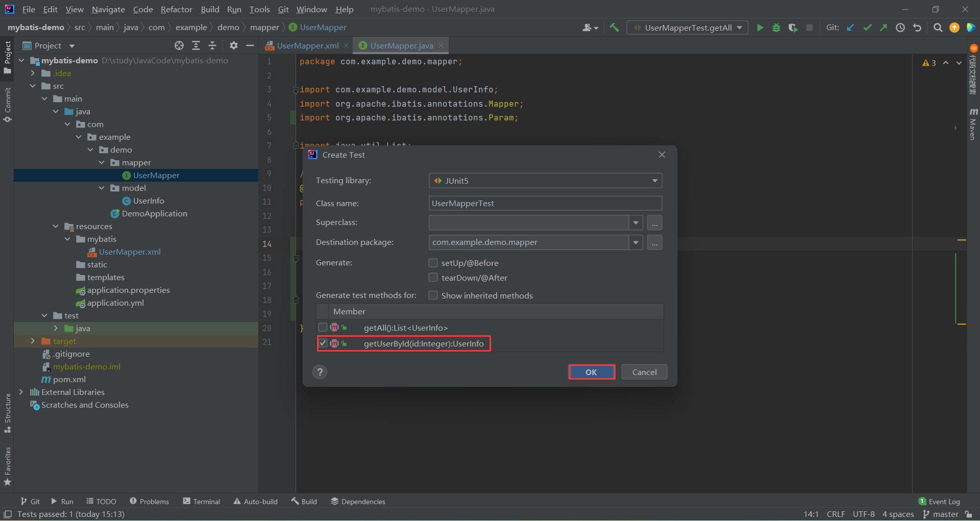
Task: Select pom.xml in project tree
Action: [x=69, y=379]
